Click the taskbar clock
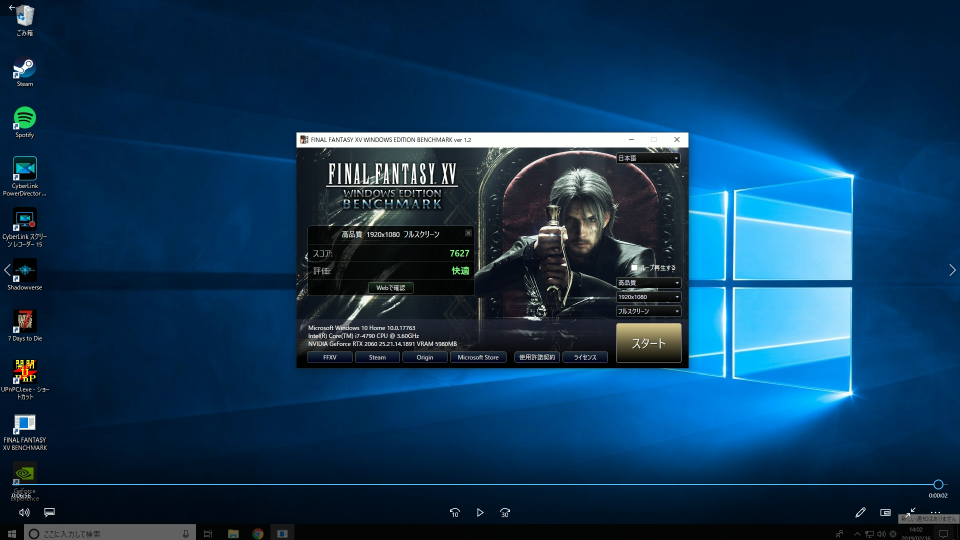 click(916, 534)
